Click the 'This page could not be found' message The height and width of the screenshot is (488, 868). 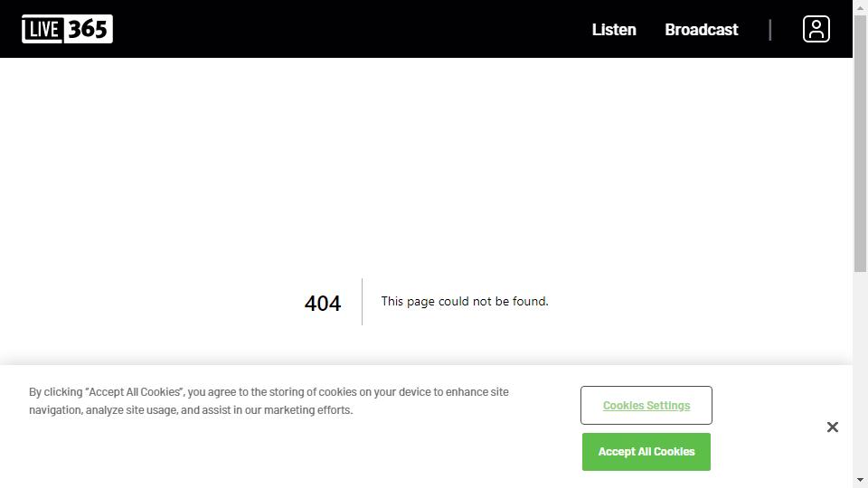[465, 302]
